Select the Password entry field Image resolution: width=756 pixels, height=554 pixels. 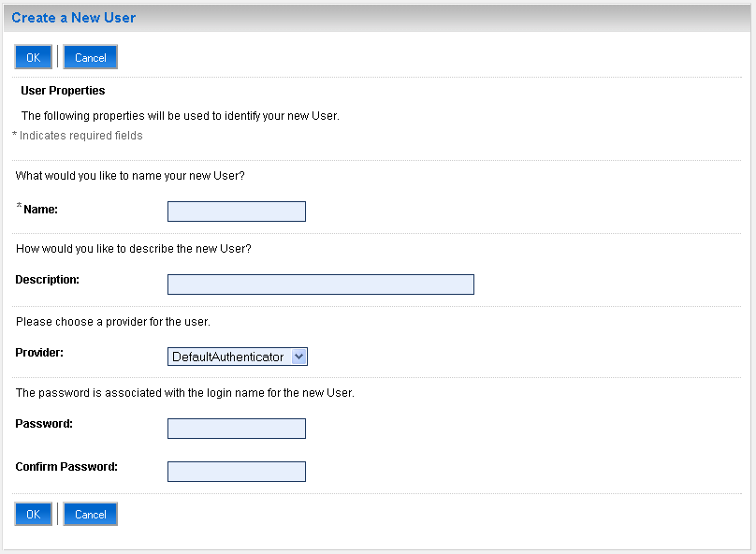[236, 429]
